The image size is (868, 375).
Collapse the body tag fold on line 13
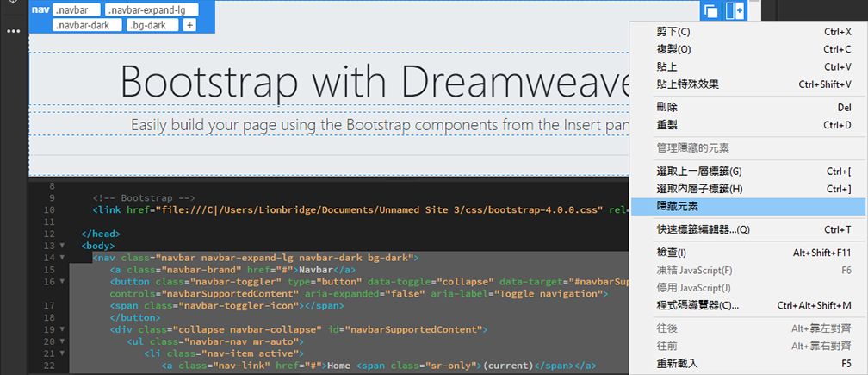pos(62,246)
